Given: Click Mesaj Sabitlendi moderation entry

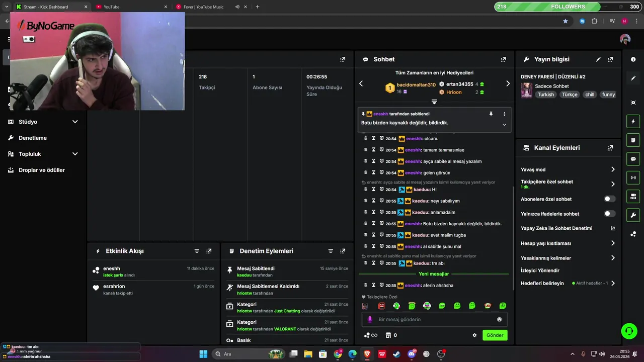Looking at the screenshot, I should (x=287, y=271).
